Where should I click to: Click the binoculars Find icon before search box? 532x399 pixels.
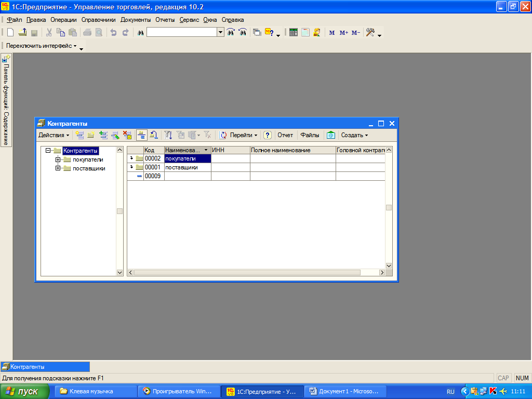[140, 33]
